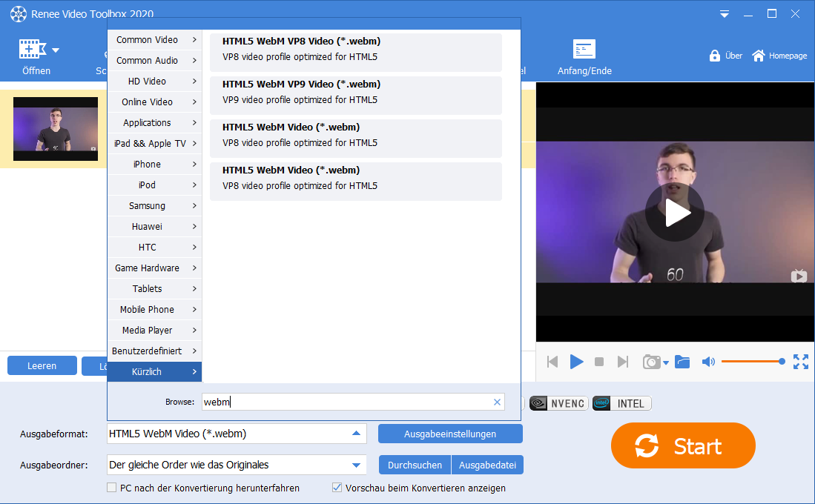This screenshot has width=815, height=504.
Task: Mute the speaker volume icon
Action: 708,362
